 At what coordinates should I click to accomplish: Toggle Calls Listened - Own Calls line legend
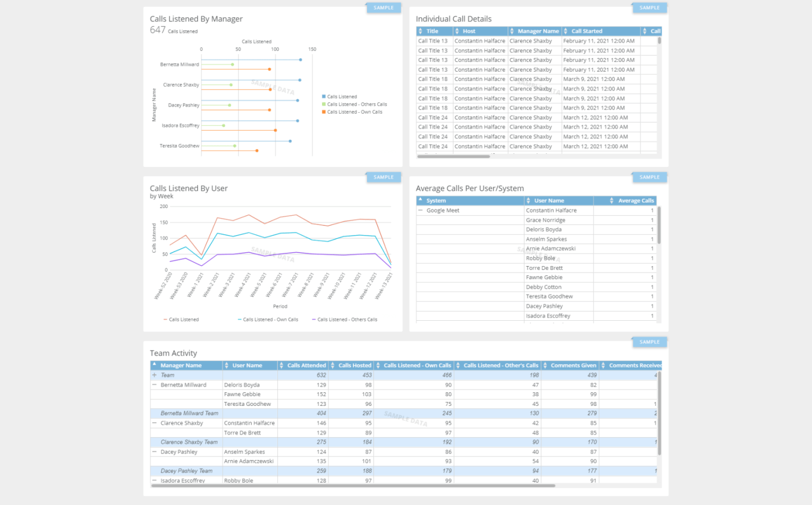pos(268,320)
